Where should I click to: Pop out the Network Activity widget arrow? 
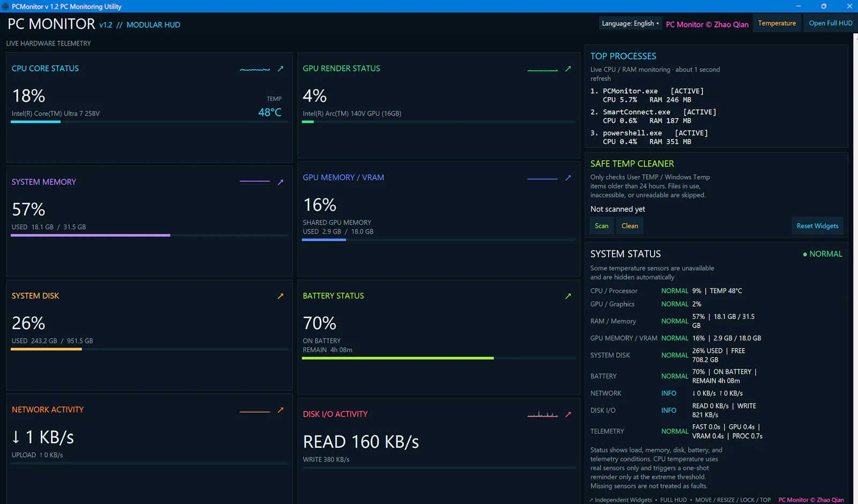pos(280,410)
